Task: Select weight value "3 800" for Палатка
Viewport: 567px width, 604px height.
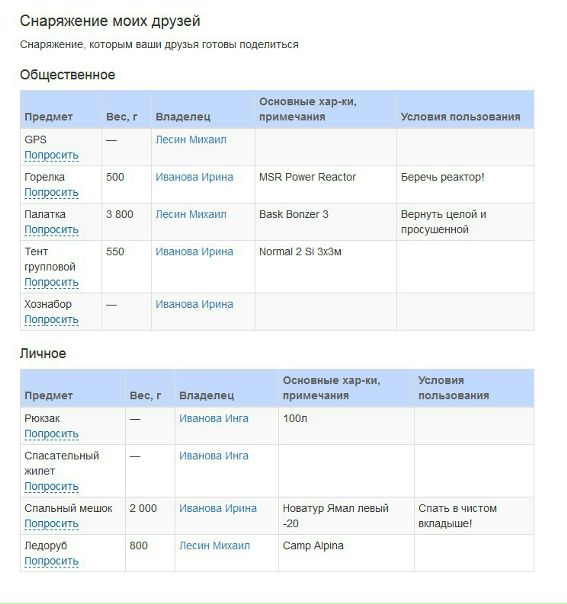Action: click(119, 214)
